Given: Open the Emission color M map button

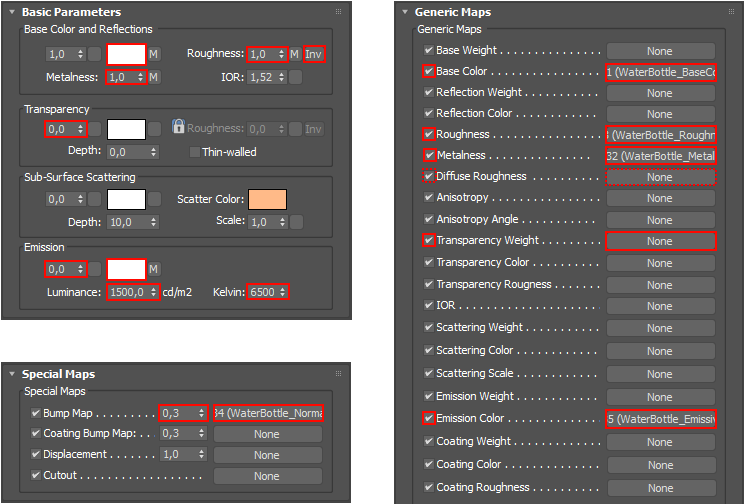Looking at the screenshot, I should click(153, 270).
